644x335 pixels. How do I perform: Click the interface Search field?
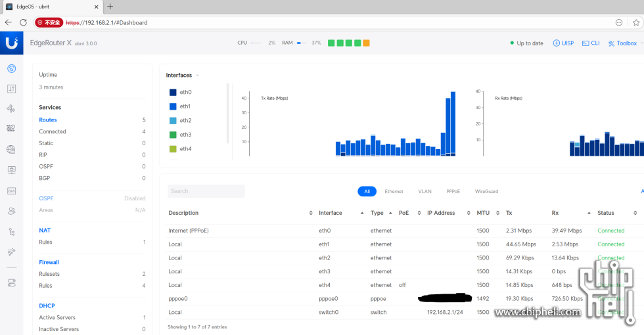point(206,191)
